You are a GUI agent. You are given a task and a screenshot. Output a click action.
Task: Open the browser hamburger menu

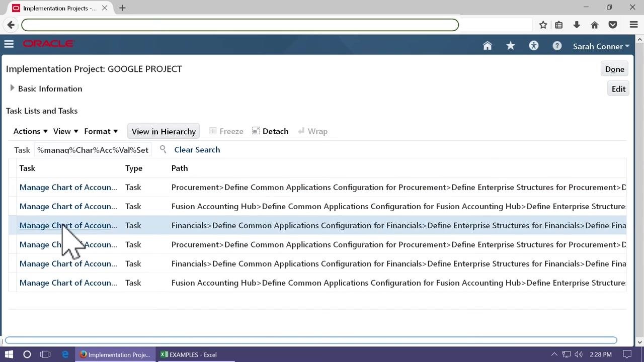tap(634, 25)
